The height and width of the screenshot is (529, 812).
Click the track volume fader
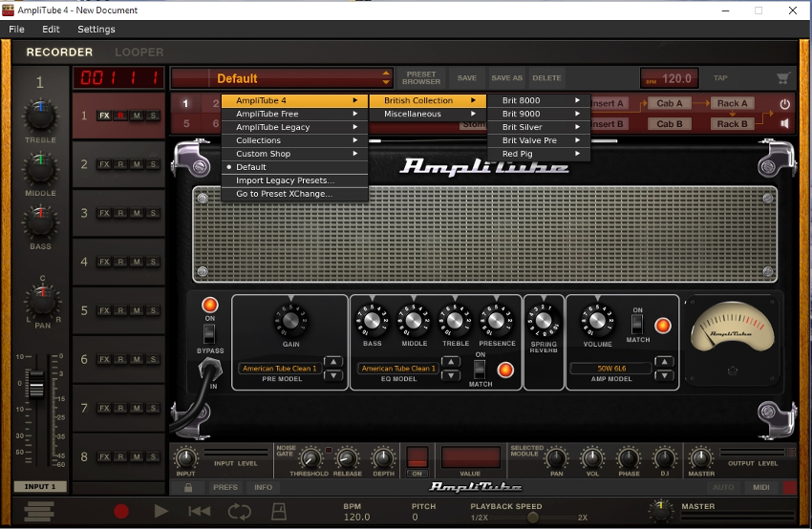click(35, 384)
